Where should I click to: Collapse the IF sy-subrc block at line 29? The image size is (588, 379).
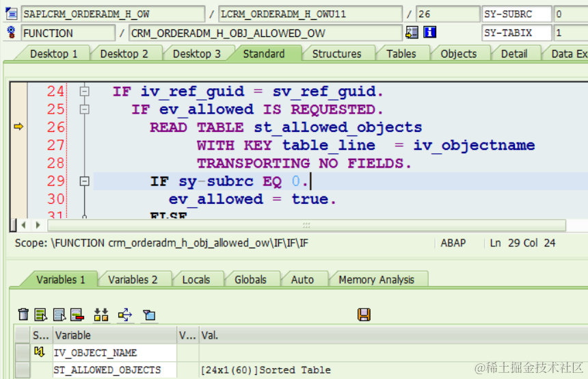pyautogui.click(x=84, y=181)
